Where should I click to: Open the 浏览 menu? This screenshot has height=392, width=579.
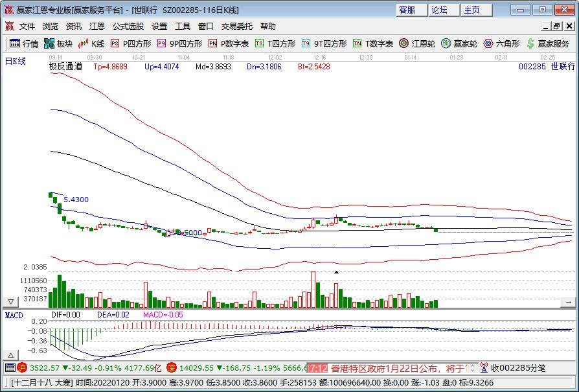[51, 26]
